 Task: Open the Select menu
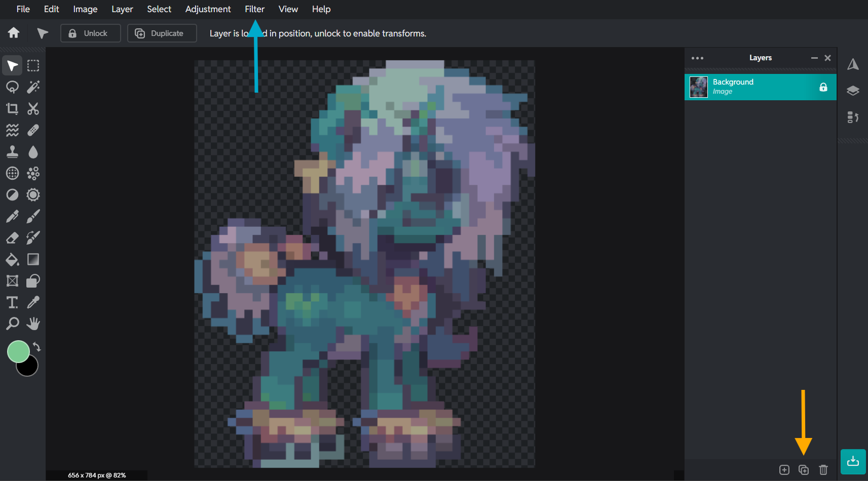coord(159,9)
